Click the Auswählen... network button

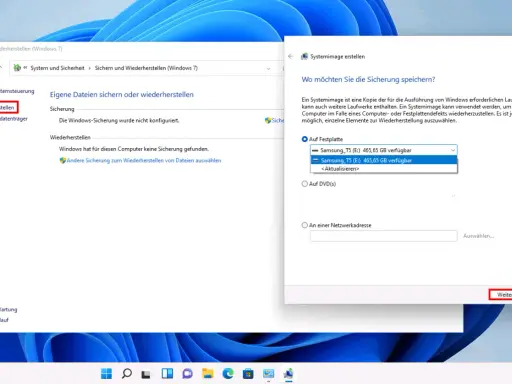point(478,236)
